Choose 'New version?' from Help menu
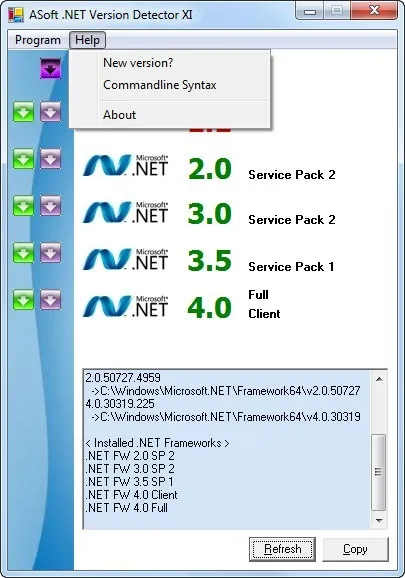The image size is (405, 578). click(138, 63)
